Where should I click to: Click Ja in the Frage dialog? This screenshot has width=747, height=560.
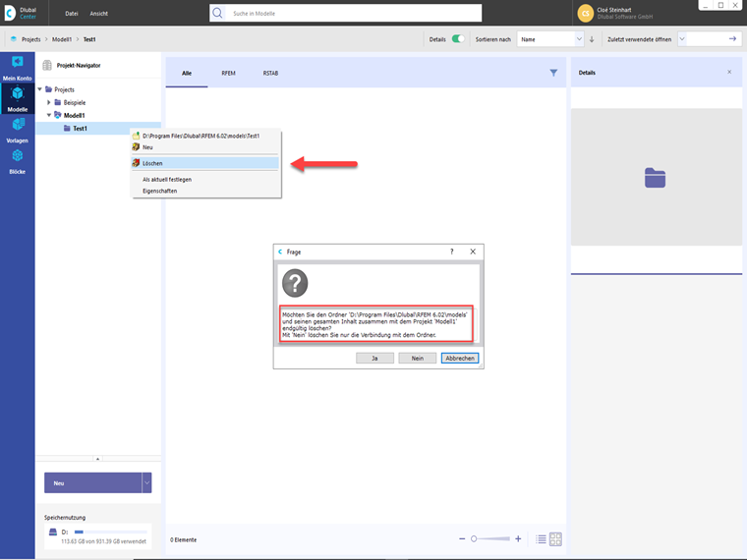click(374, 358)
